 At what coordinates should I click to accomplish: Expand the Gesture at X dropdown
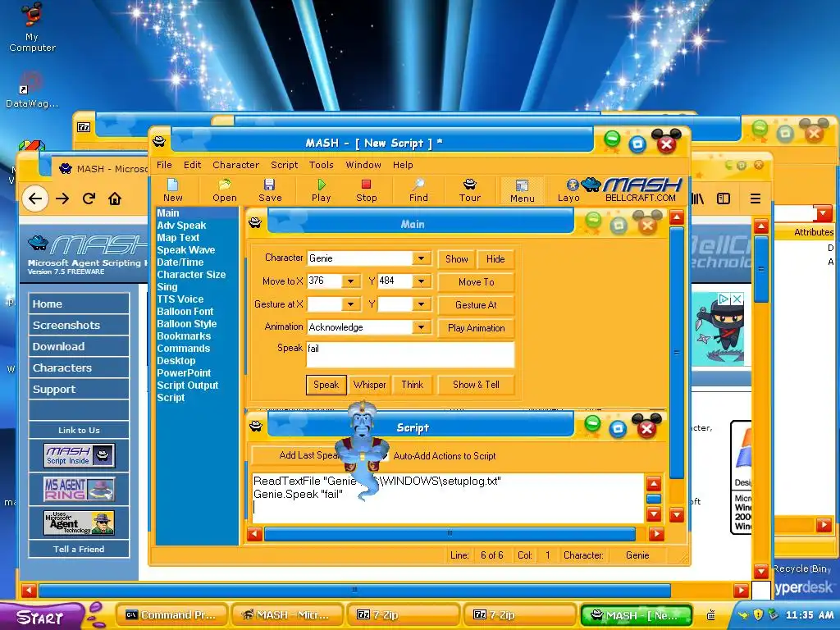click(x=350, y=304)
